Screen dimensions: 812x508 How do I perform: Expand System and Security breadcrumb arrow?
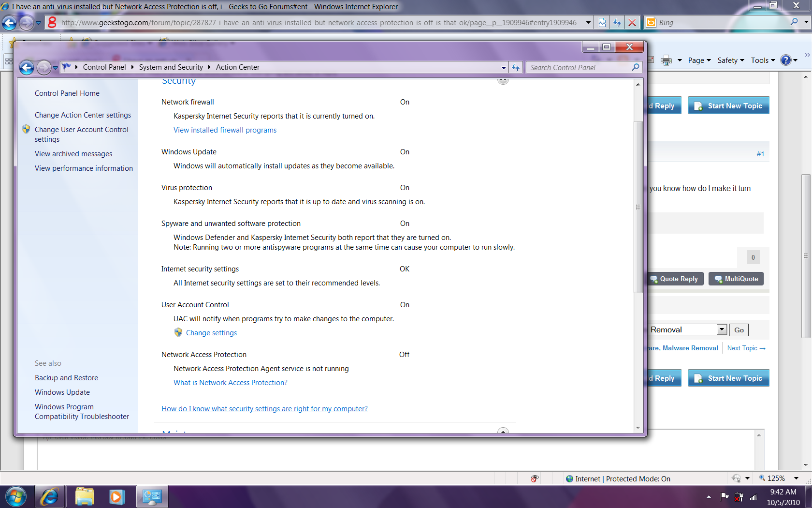(x=209, y=67)
